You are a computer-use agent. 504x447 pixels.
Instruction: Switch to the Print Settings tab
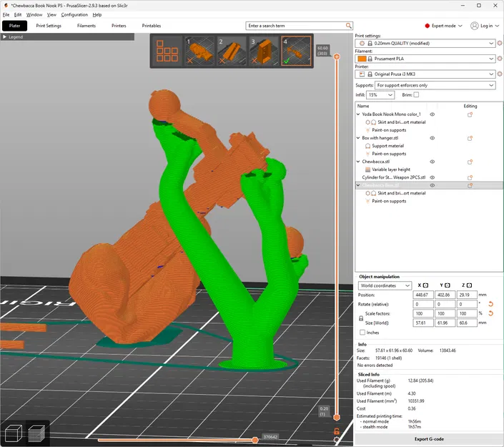point(49,26)
